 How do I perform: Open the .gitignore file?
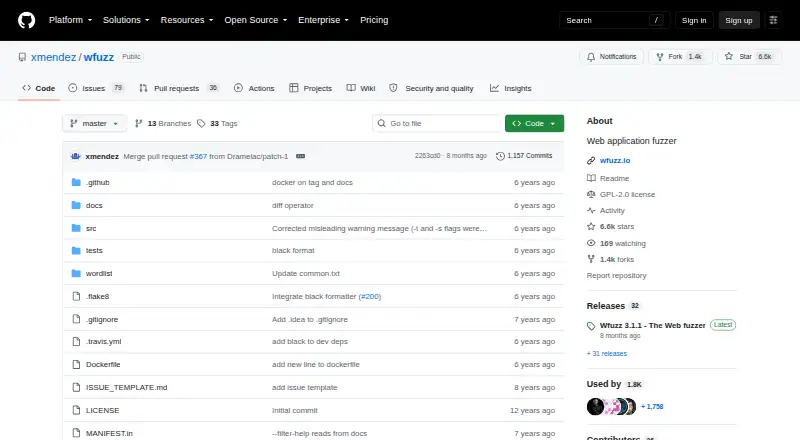102,320
